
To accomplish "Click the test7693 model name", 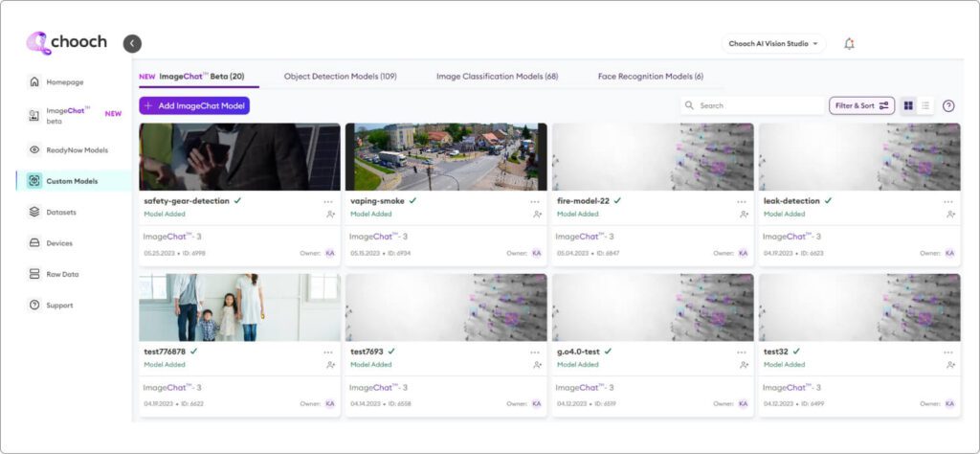I will click(x=367, y=352).
